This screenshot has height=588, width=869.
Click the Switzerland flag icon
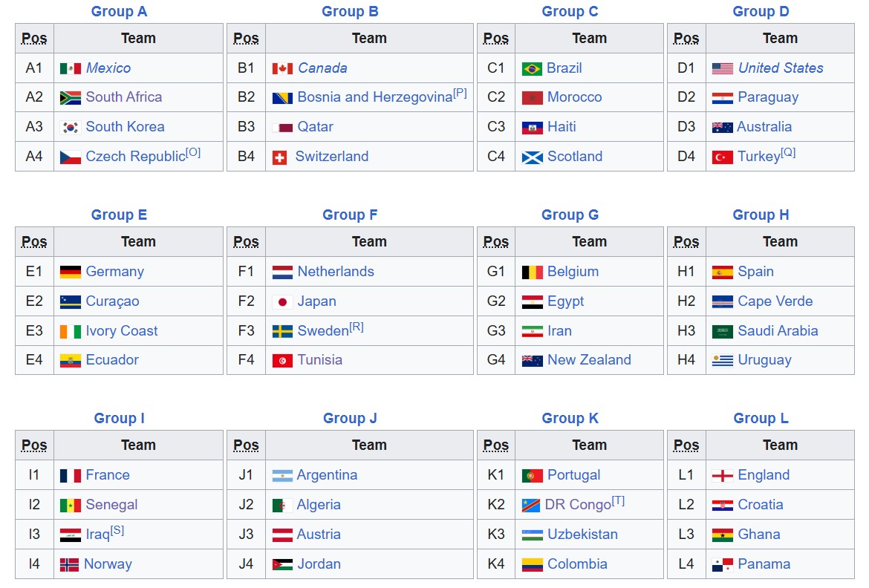click(280, 158)
